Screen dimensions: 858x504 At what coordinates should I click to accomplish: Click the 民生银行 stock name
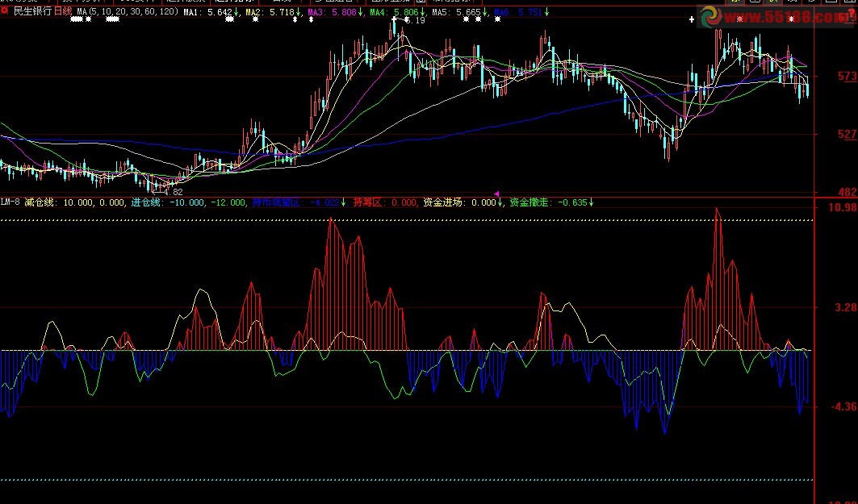click(32, 12)
